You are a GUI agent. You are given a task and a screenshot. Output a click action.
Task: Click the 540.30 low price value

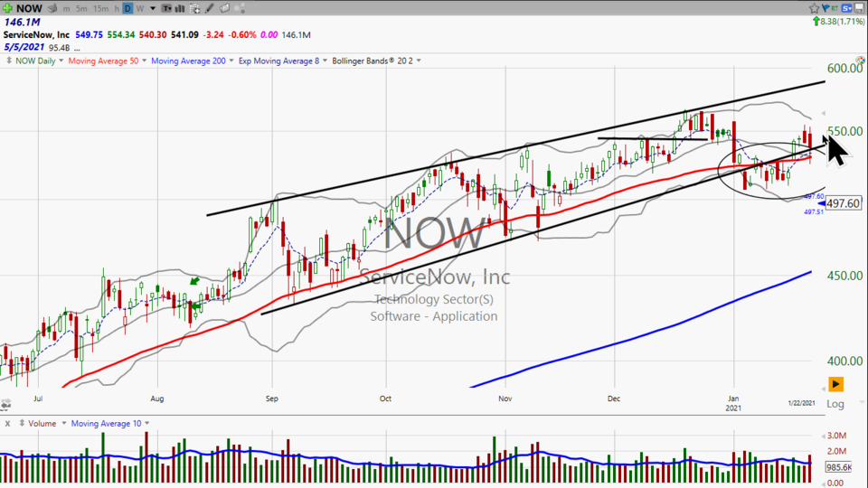pyautogui.click(x=153, y=35)
